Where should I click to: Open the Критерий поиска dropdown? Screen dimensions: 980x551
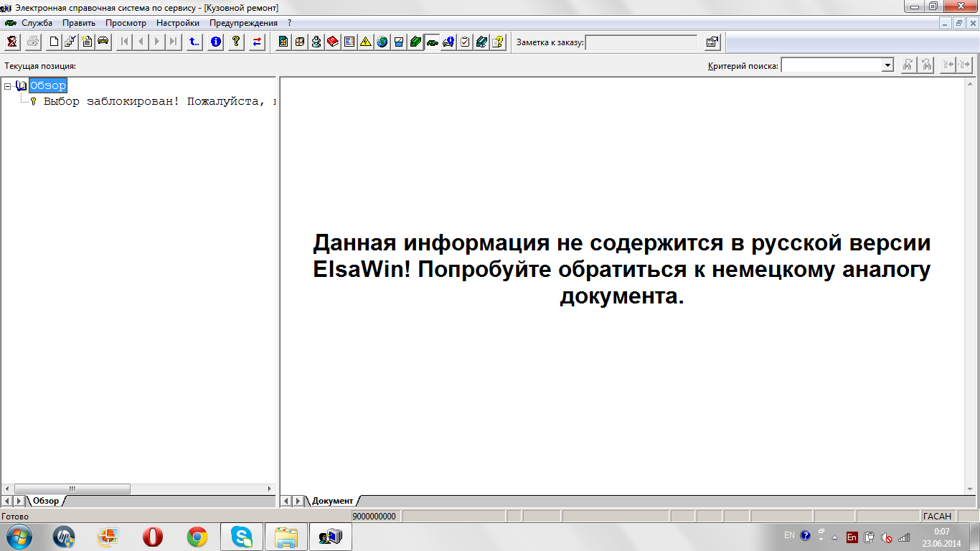(x=887, y=65)
